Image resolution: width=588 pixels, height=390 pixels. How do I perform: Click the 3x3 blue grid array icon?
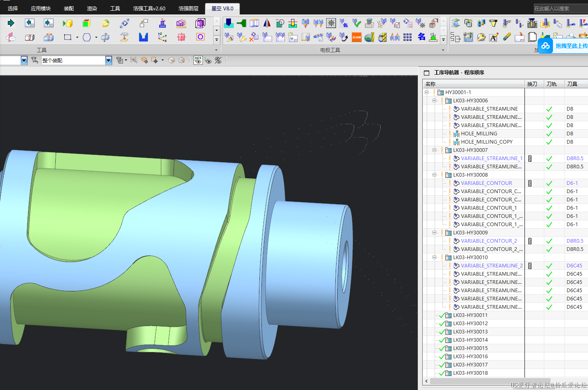tap(407, 37)
